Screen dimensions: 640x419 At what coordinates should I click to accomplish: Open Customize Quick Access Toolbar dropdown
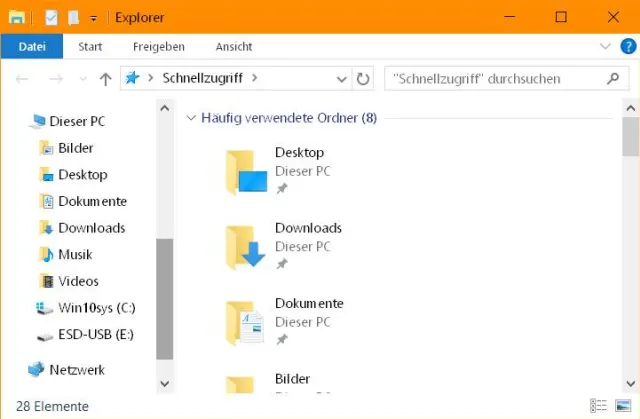(93, 18)
